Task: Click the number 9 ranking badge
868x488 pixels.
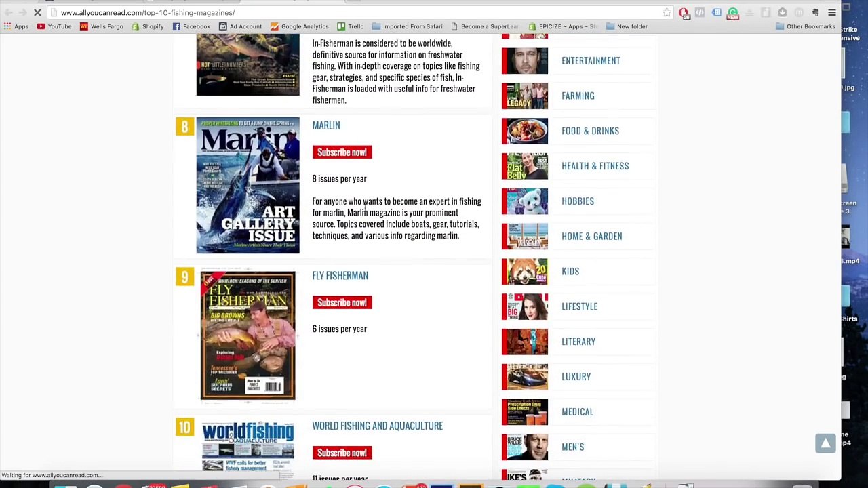Action: [x=184, y=277]
